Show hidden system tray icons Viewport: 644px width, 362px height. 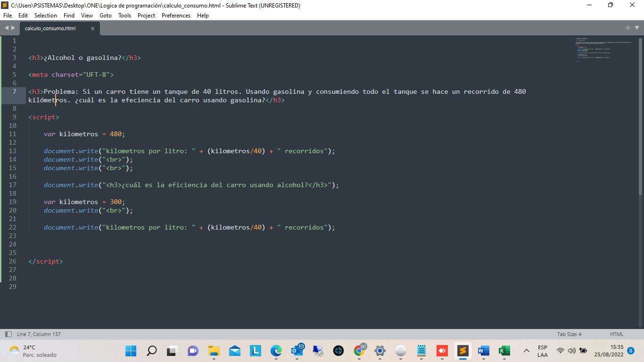point(527,351)
